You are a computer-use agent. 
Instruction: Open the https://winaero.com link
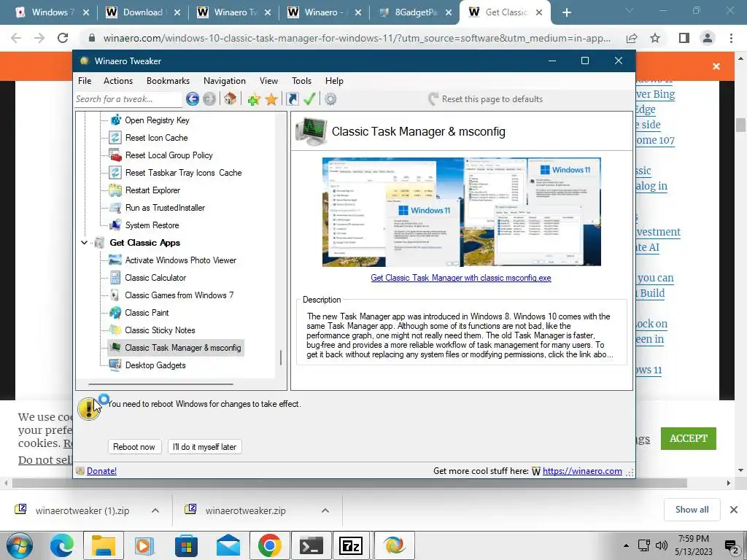[x=582, y=471]
